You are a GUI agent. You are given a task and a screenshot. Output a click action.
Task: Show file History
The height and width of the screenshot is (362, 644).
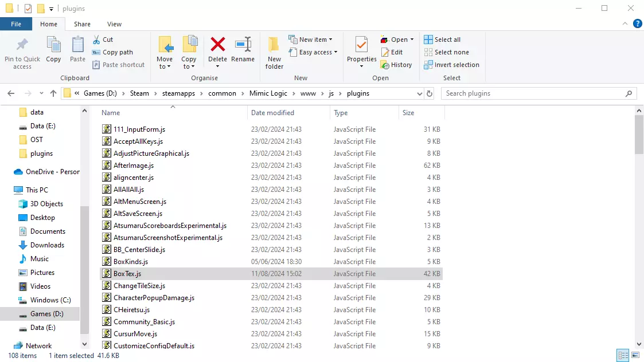click(396, 65)
